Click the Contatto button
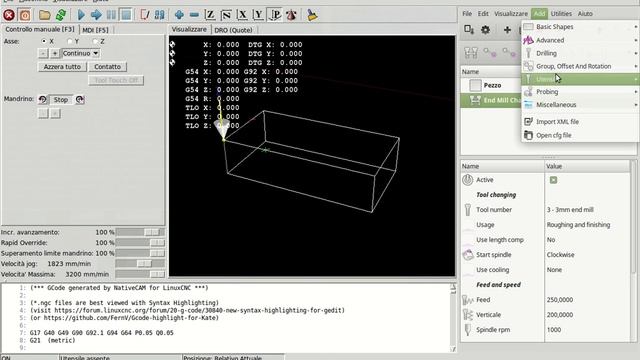The width and height of the screenshot is (640, 360). pyautogui.click(x=107, y=67)
